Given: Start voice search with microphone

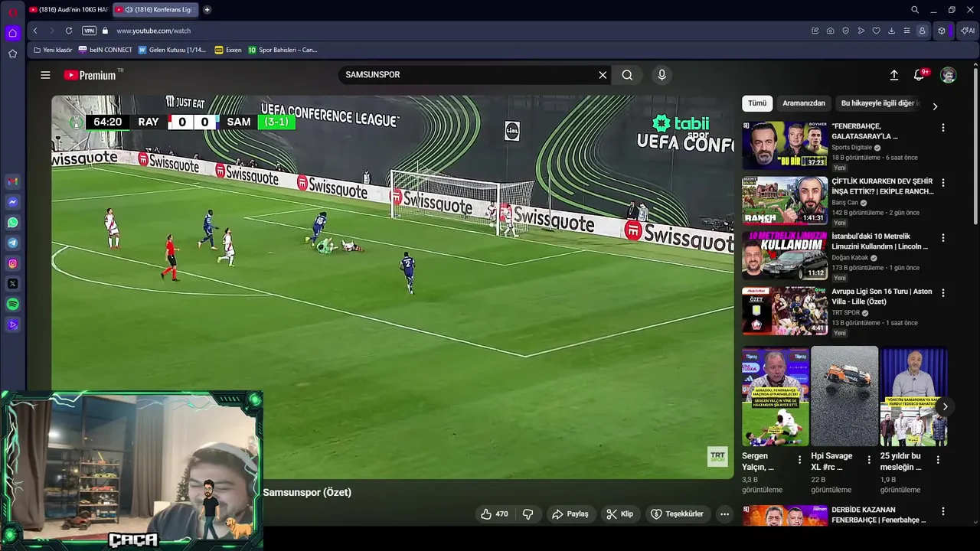Looking at the screenshot, I should pos(662,75).
